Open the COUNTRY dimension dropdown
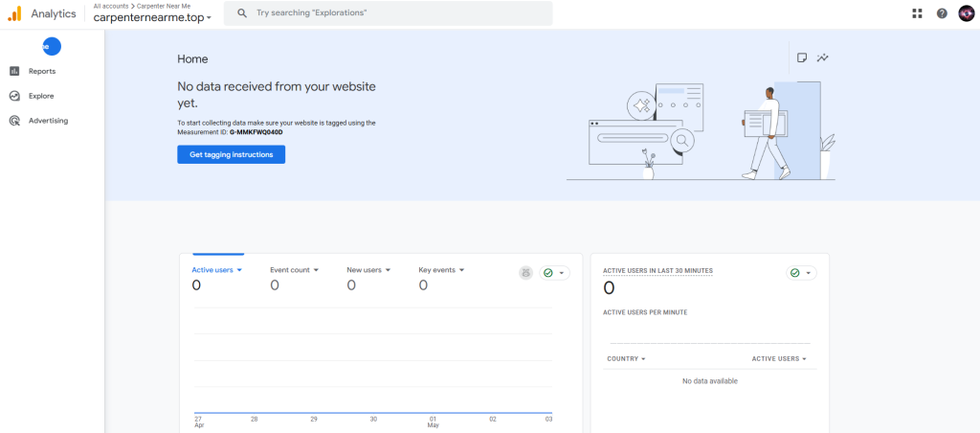The height and width of the screenshot is (433, 980). point(626,359)
